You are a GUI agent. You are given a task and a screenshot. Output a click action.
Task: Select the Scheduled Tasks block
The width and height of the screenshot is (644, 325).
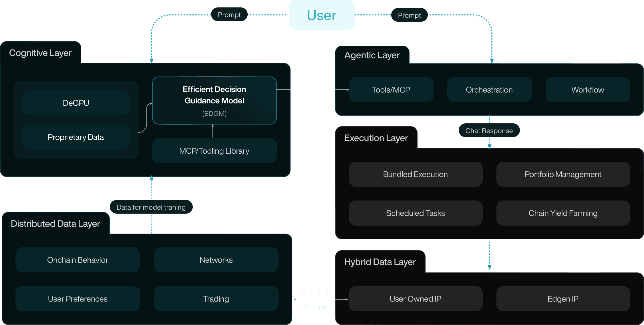click(x=416, y=213)
